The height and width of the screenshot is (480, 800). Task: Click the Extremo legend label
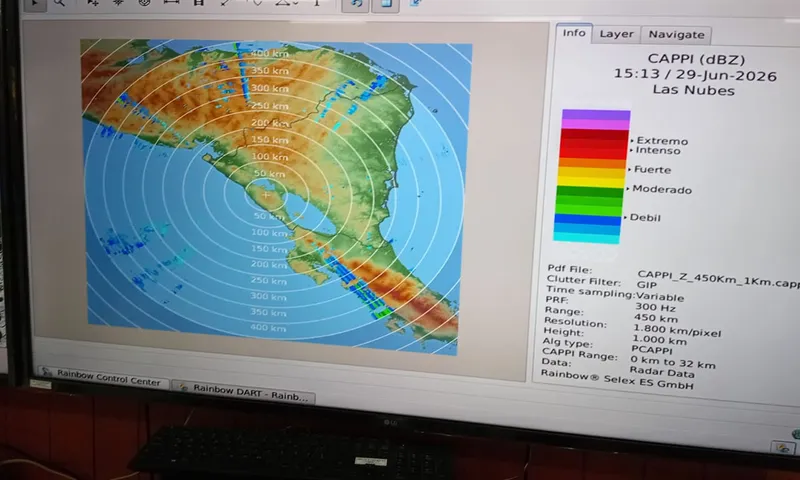point(662,141)
